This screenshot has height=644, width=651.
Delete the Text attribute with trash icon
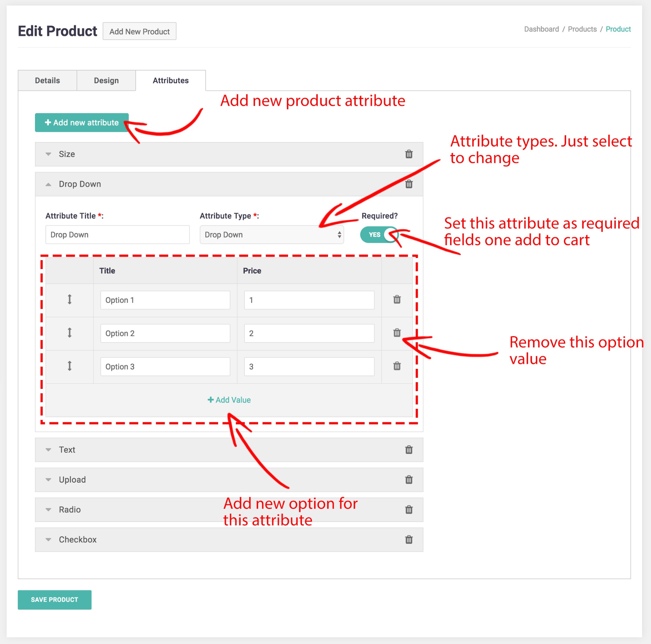tap(409, 450)
